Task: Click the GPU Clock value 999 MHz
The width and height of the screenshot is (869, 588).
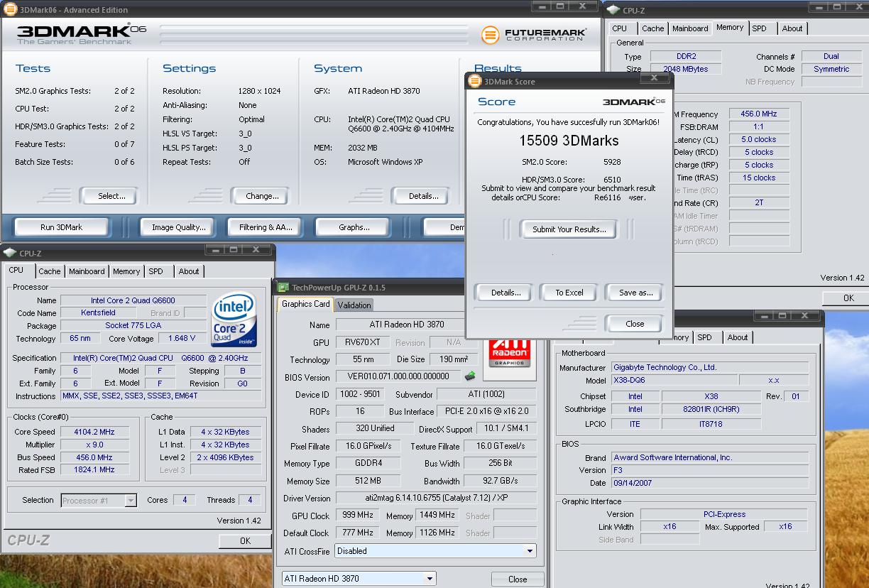Action: [x=359, y=516]
